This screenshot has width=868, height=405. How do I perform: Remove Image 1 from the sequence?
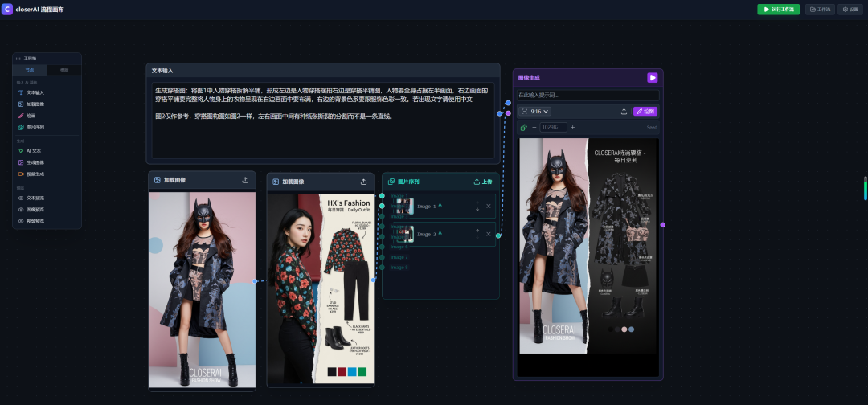click(x=489, y=206)
